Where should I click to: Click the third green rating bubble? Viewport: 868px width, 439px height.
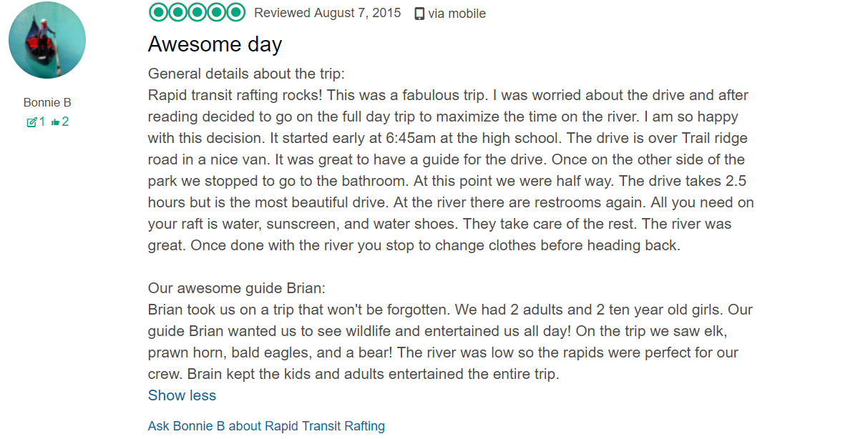click(x=197, y=13)
